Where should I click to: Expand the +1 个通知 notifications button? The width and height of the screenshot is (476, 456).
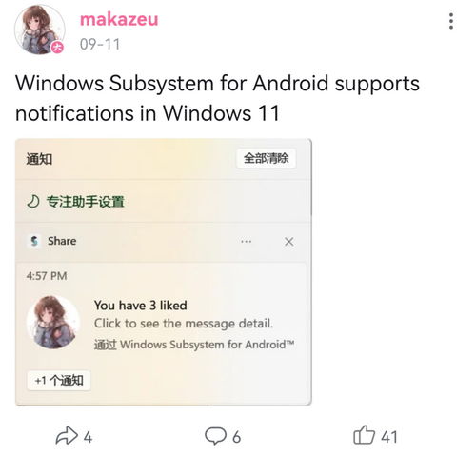[x=59, y=380]
